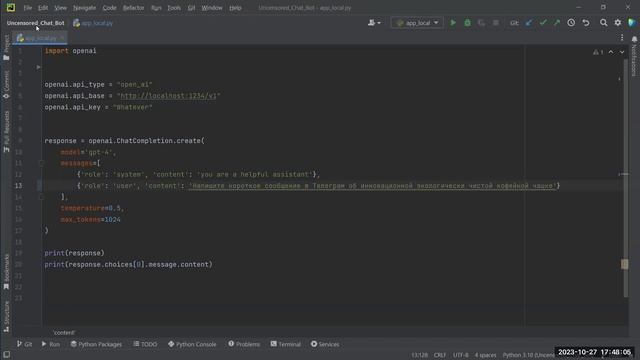
Task: Open editor tab options three-dot menu
Action: point(622,38)
